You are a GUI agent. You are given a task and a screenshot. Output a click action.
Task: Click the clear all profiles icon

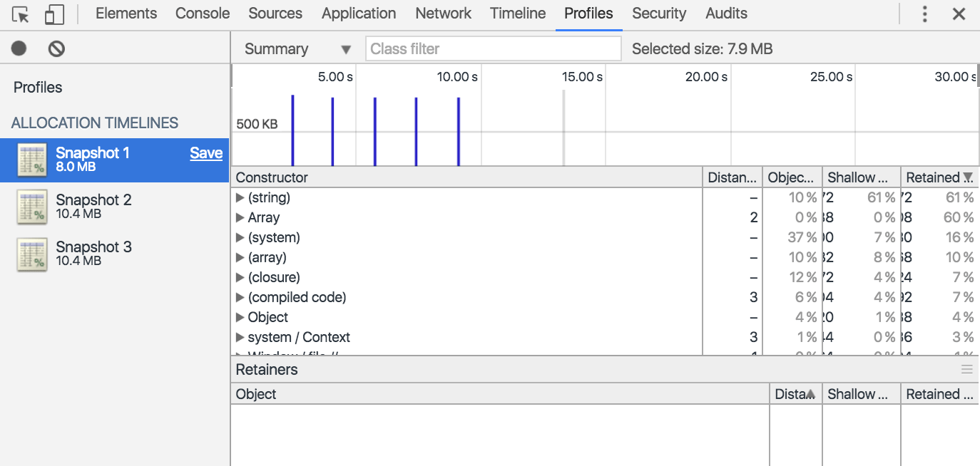pos(56,48)
